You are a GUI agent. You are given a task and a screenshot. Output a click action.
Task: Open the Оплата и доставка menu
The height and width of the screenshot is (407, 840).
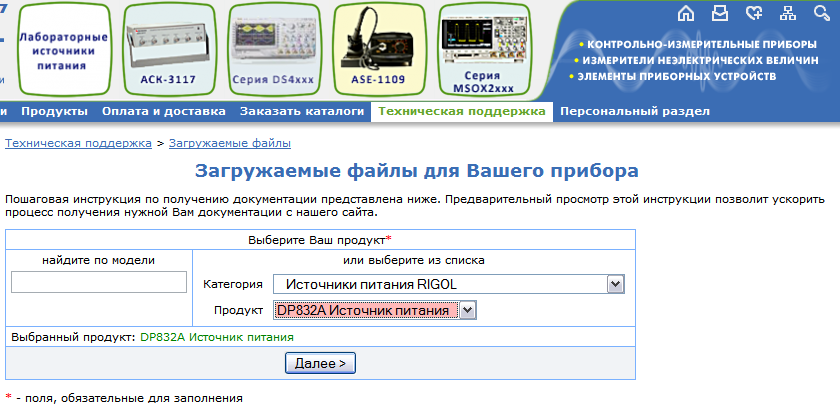(x=164, y=111)
